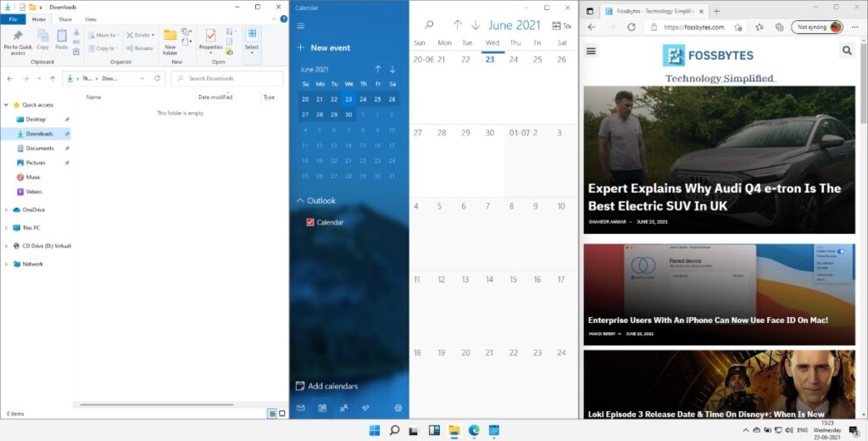The image size is (868, 441).
Task: Open the File menu in File Explorer
Action: [13, 20]
